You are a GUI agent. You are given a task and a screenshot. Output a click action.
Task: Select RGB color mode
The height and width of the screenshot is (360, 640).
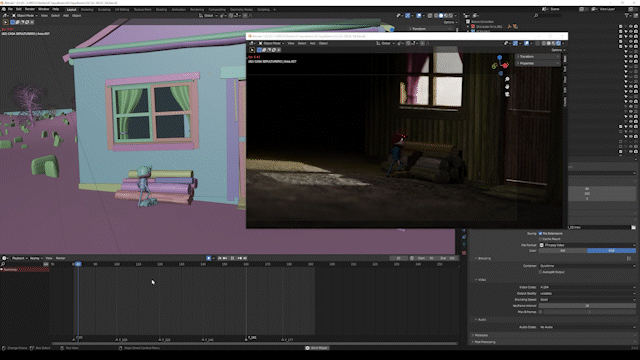[x=611, y=251]
